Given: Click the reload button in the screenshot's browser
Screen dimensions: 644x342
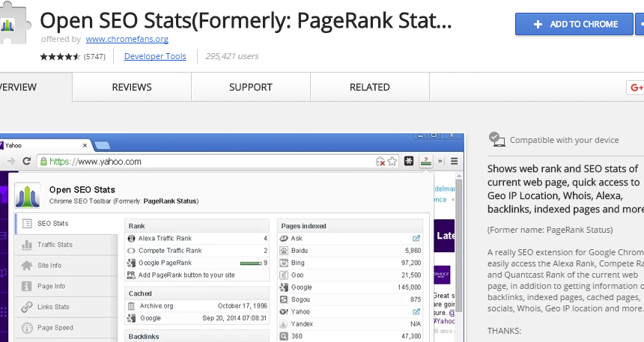Looking at the screenshot, I should tap(27, 162).
